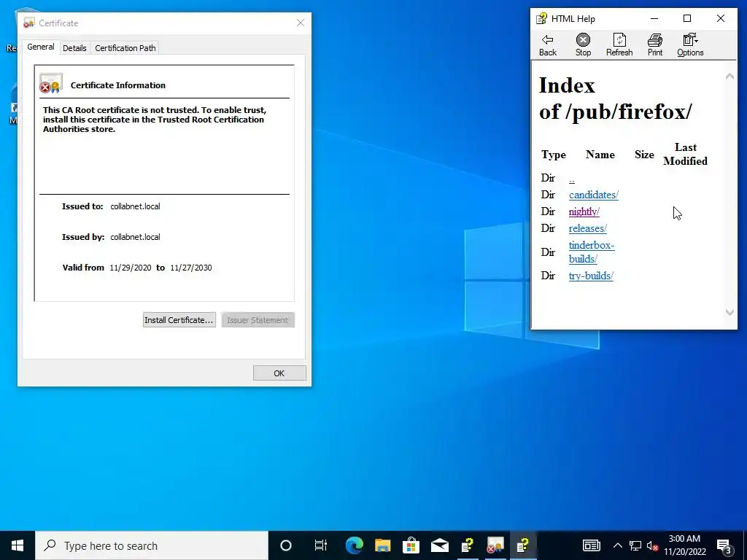The image size is (747, 560).
Task: Close the HTML Help window
Action: 720,18
